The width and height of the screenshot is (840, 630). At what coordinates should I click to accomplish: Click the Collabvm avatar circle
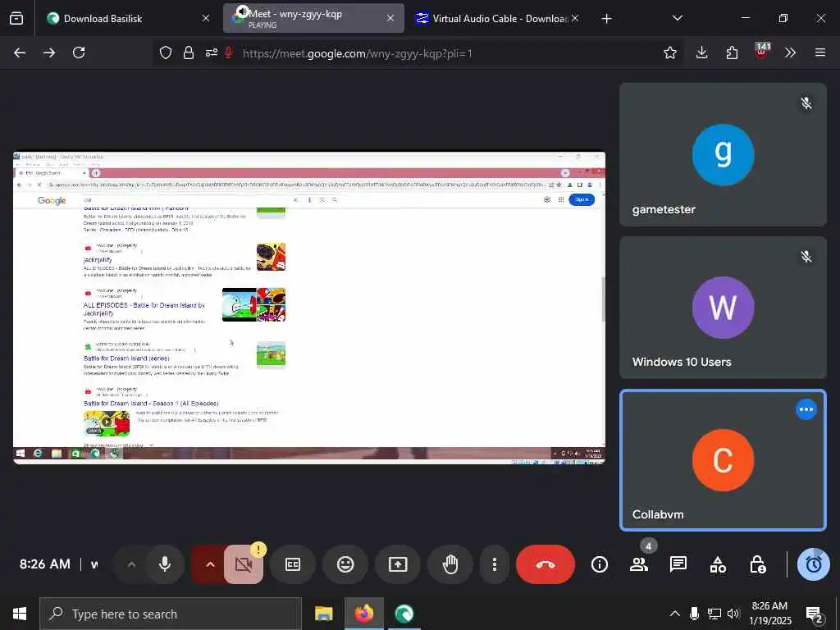click(723, 459)
